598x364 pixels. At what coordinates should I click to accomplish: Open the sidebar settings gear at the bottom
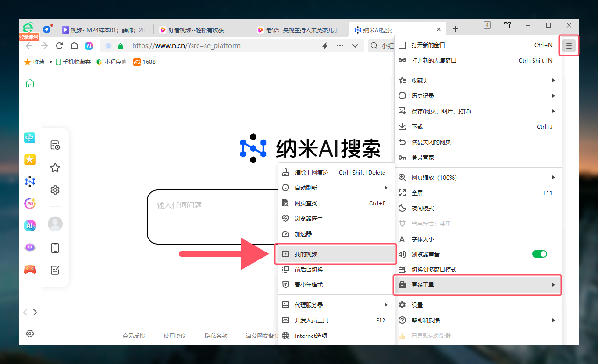coord(30,333)
